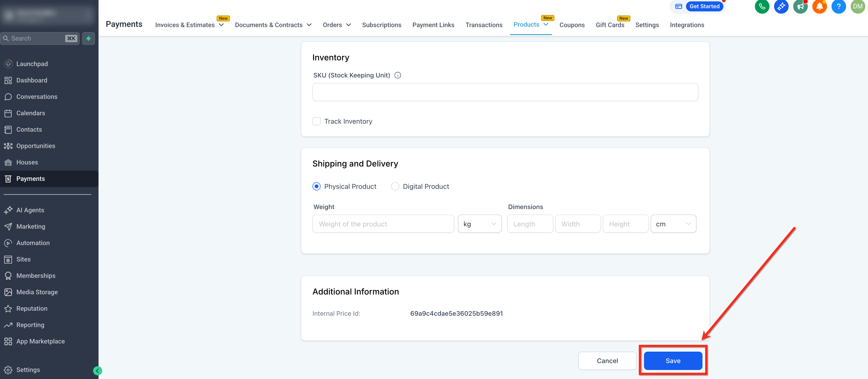The image size is (868, 379).
Task: Open the kg weight unit dropdown
Action: [479, 224]
